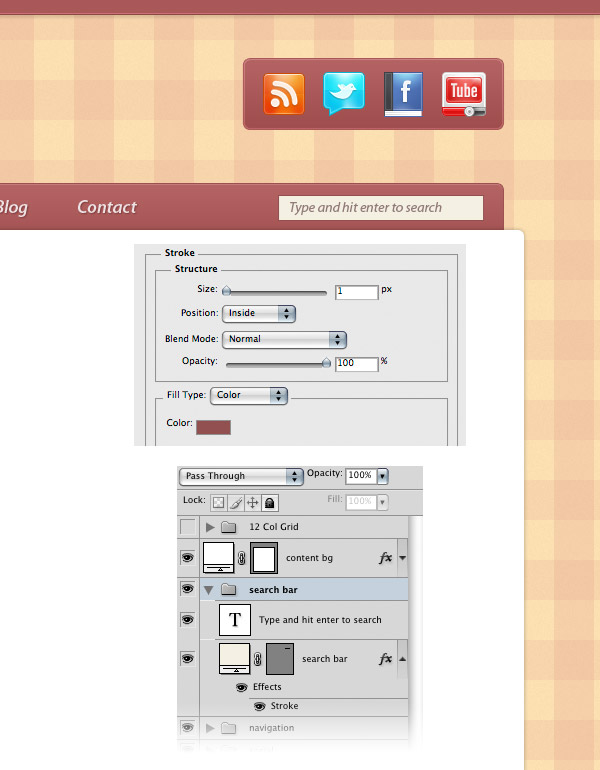Expand content bg layer effects arrow
The image size is (600, 770).
403,558
